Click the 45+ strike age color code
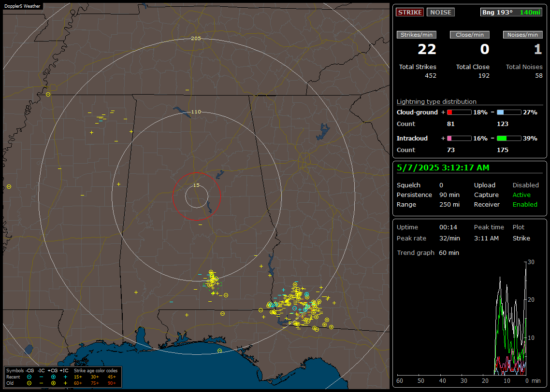This screenshot has height=392, width=550. (112, 377)
